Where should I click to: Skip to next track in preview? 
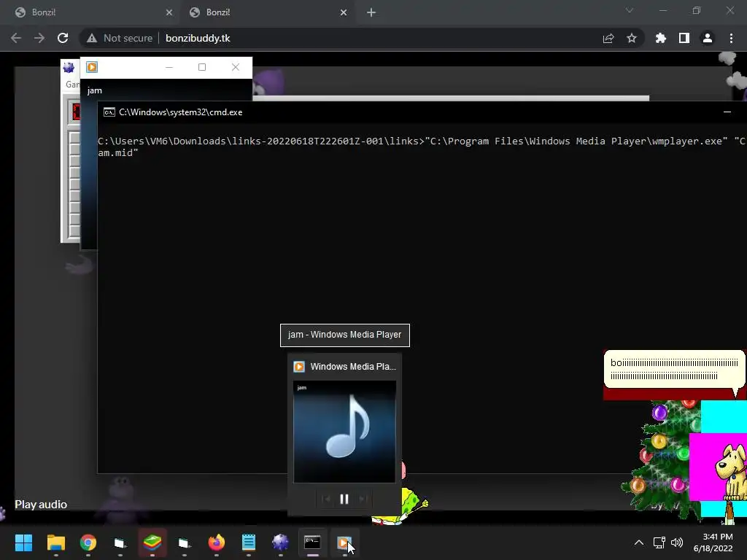click(x=363, y=499)
